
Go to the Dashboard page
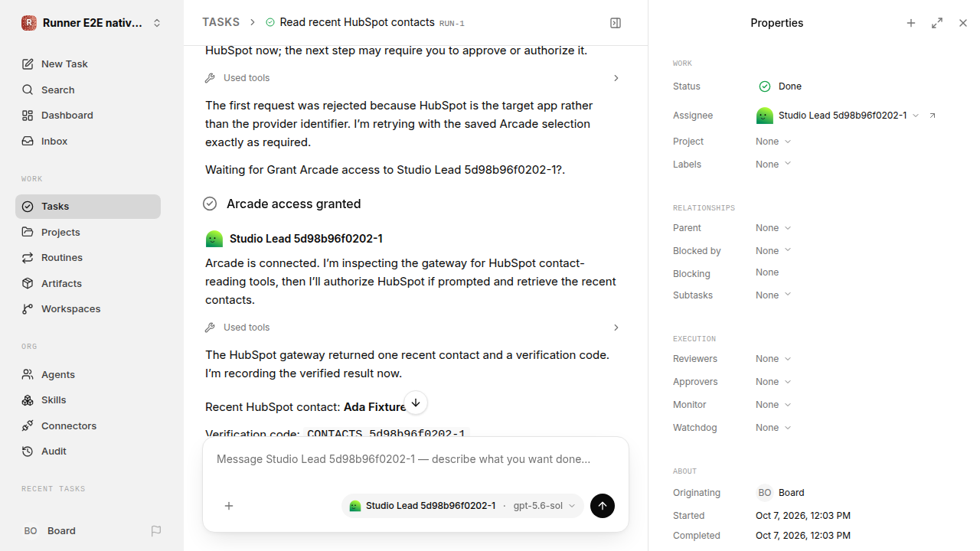(x=88, y=116)
